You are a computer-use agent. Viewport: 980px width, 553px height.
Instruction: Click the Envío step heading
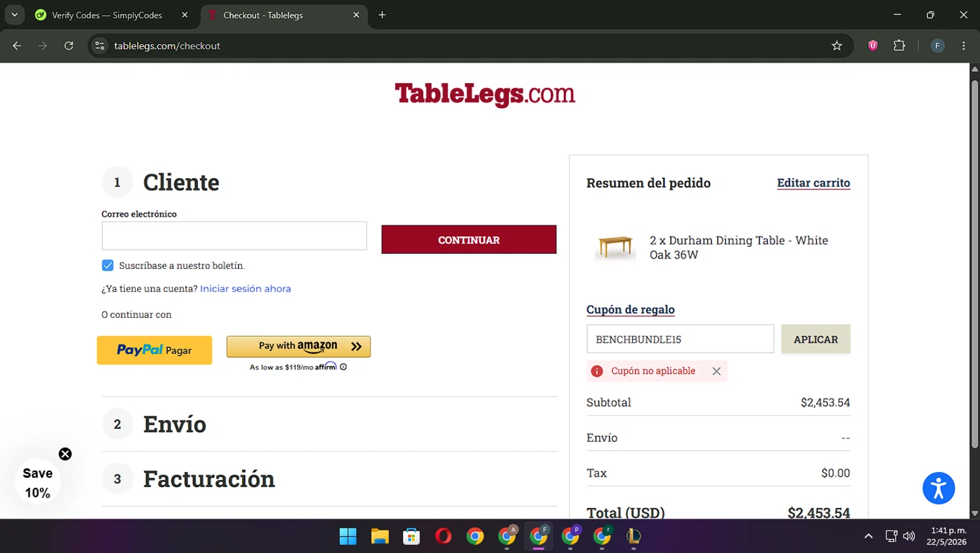pos(174,424)
